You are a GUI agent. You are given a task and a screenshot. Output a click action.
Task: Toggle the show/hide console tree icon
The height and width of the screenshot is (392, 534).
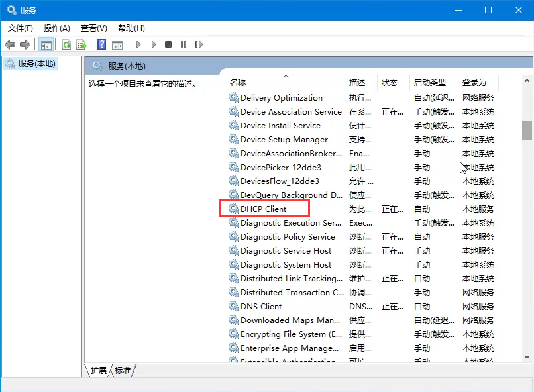pos(46,44)
